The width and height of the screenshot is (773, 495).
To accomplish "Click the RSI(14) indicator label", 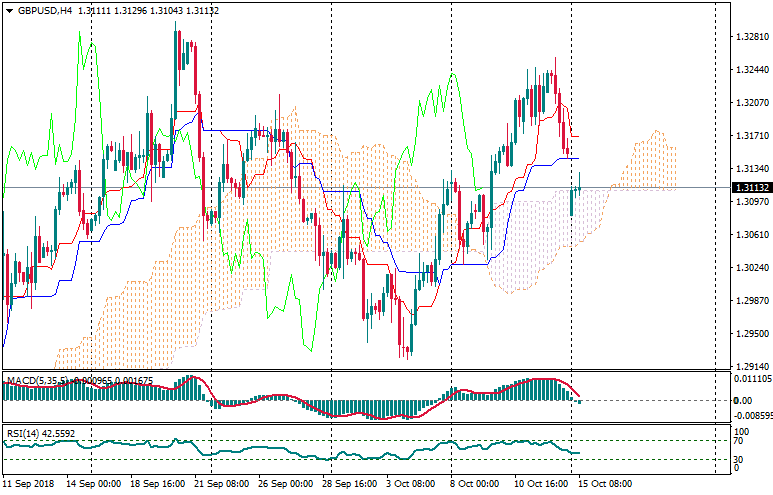I will [20, 433].
